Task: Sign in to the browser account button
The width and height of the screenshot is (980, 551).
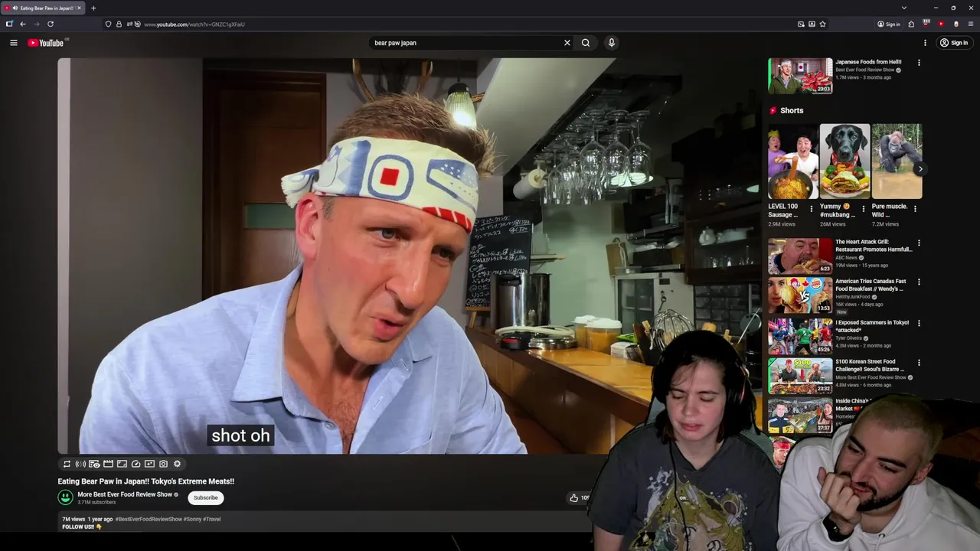Action: 889,24
